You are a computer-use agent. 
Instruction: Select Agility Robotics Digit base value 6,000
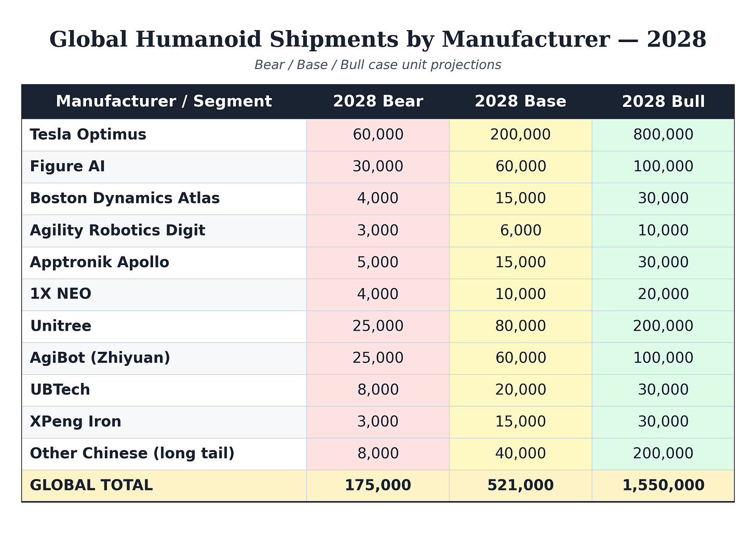click(x=520, y=230)
